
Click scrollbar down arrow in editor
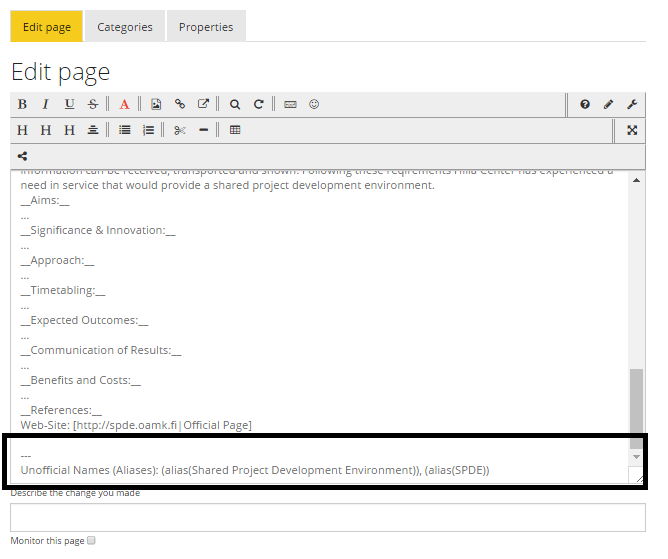tap(636, 457)
